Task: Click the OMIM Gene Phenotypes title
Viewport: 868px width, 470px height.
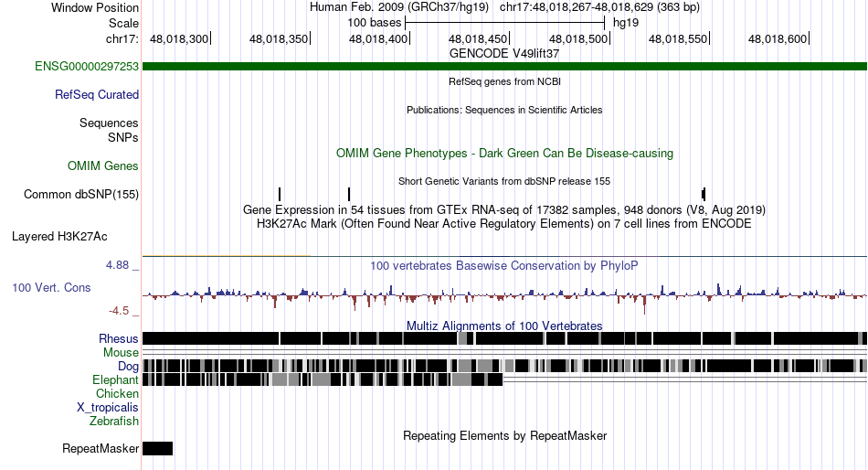Action: [504, 154]
